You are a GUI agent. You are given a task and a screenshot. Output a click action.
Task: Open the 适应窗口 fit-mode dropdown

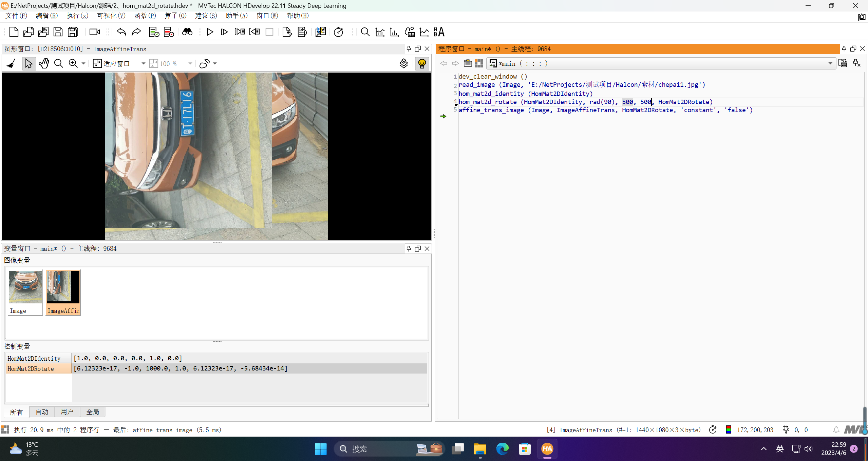coord(144,63)
